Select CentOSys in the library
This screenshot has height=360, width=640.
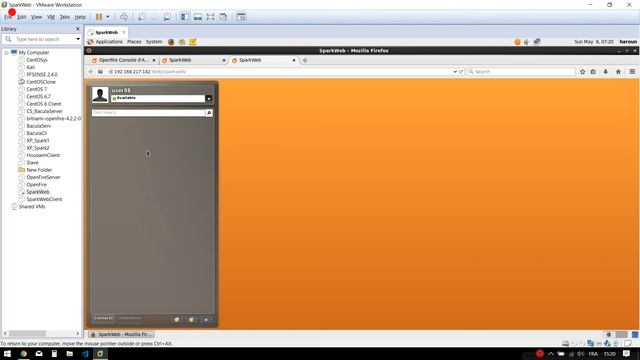click(37, 60)
